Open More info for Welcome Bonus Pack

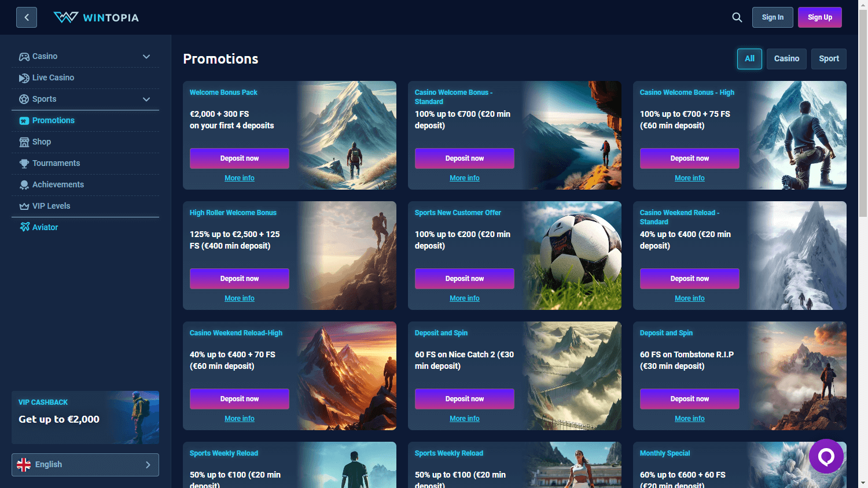pos(240,178)
